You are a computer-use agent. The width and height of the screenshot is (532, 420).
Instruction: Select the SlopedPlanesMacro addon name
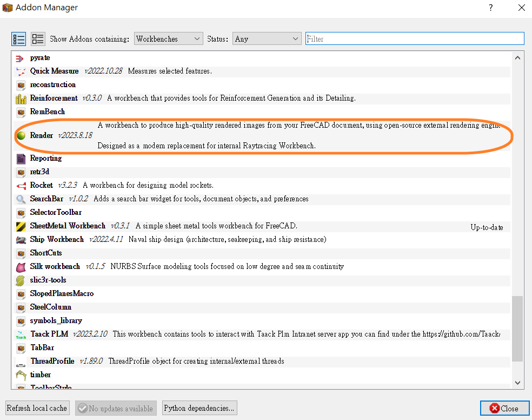tap(62, 293)
